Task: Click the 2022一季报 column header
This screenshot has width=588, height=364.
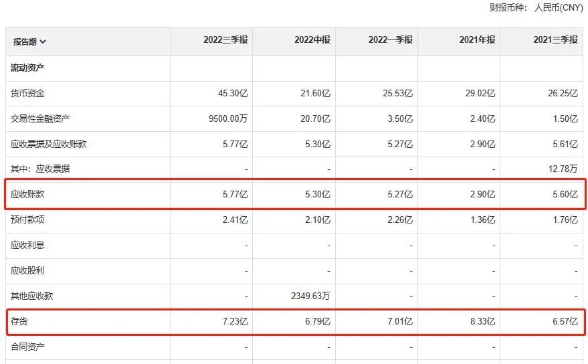Action: 390,40
